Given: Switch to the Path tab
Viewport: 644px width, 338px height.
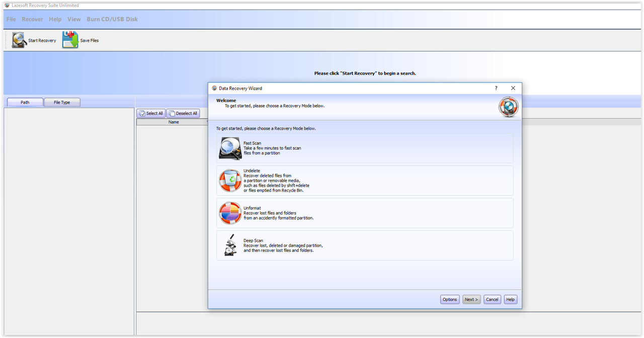Looking at the screenshot, I should 25,102.
